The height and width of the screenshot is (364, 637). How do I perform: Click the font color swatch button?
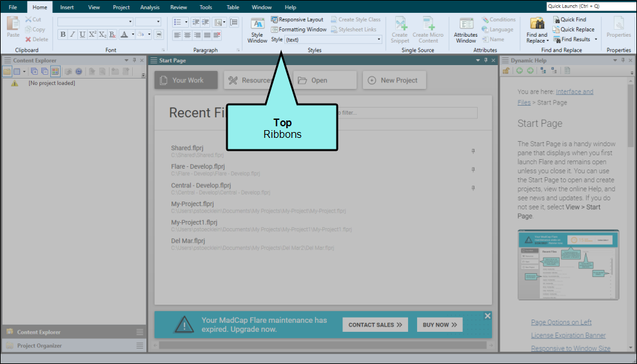(x=124, y=35)
